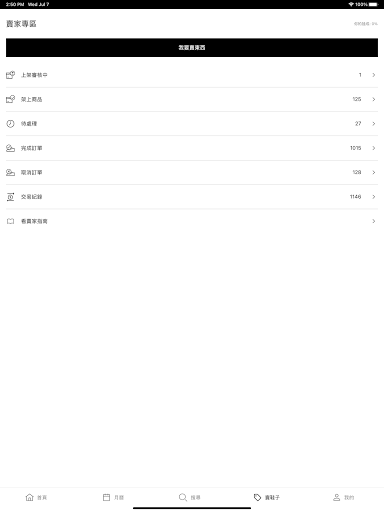The width and height of the screenshot is (384, 512).
Task: Switch to the profile person tab
Action: click(343, 497)
